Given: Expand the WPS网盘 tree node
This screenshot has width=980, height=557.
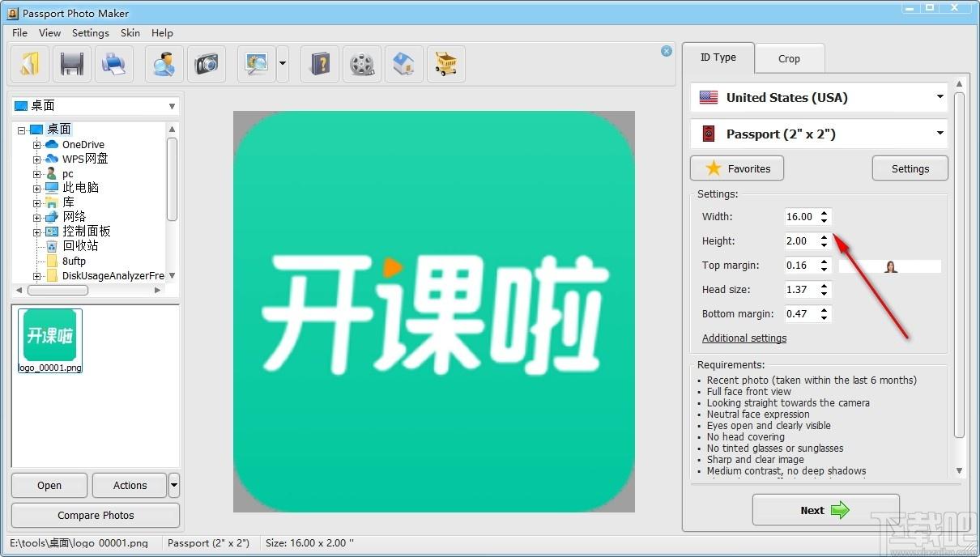Looking at the screenshot, I should pyautogui.click(x=37, y=159).
